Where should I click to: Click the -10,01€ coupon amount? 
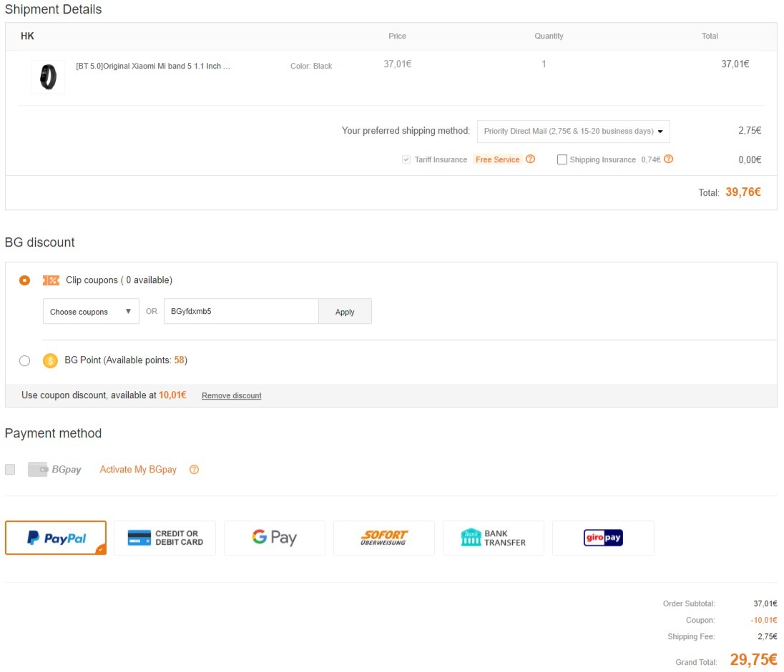pyautogui.click(x=764, y=620)
